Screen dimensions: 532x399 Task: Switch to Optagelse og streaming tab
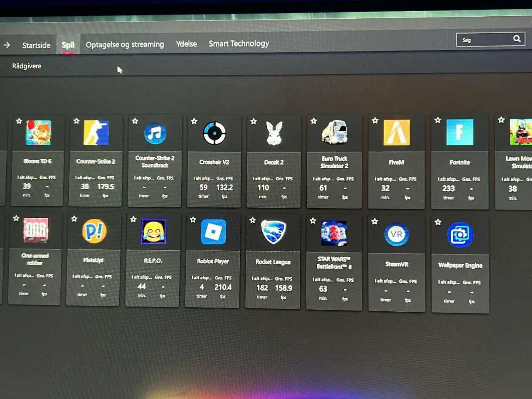(125, 44)
